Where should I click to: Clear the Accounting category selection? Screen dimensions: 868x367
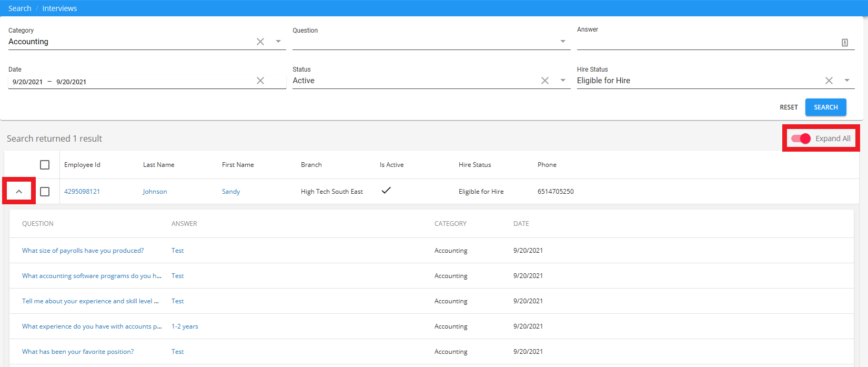(260, 42)
